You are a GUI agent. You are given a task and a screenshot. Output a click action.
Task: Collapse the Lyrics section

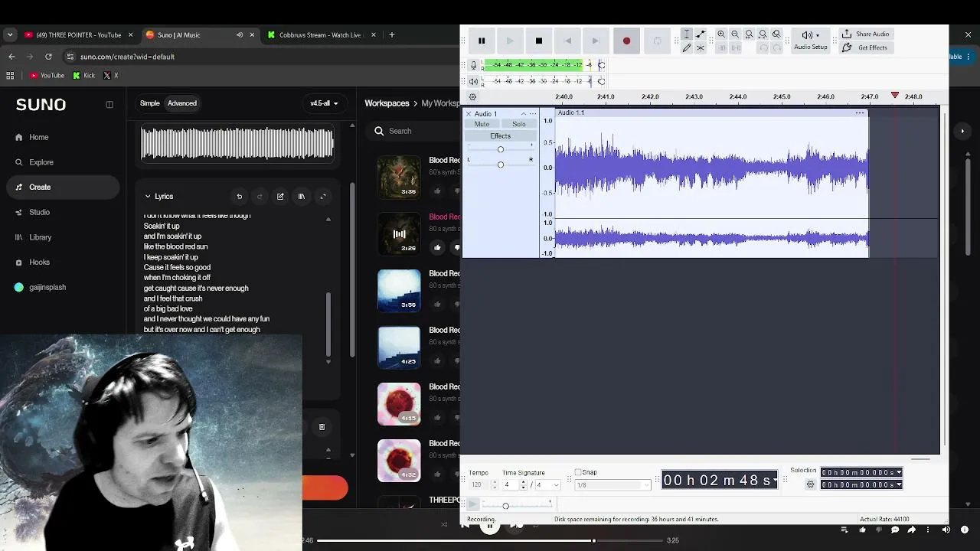point(148,197)
